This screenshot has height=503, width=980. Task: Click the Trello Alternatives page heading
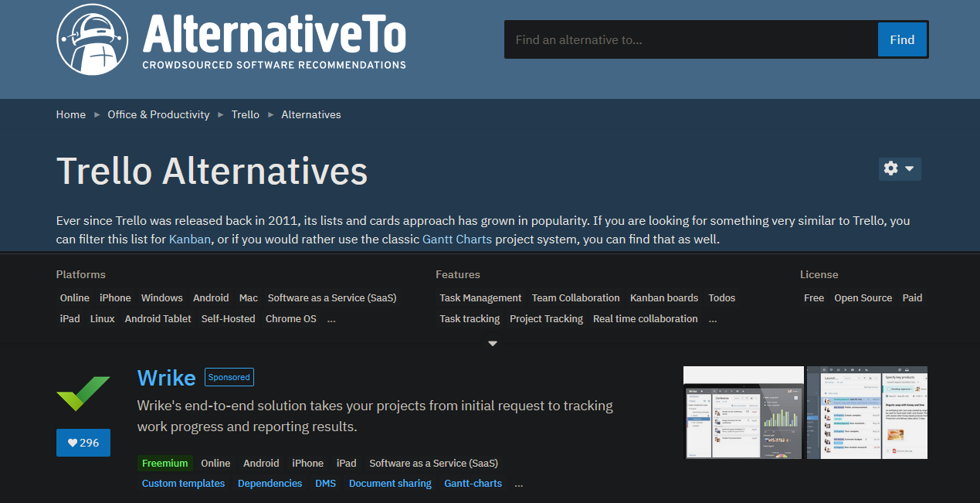pyautogui.click(x=212, y=171)
